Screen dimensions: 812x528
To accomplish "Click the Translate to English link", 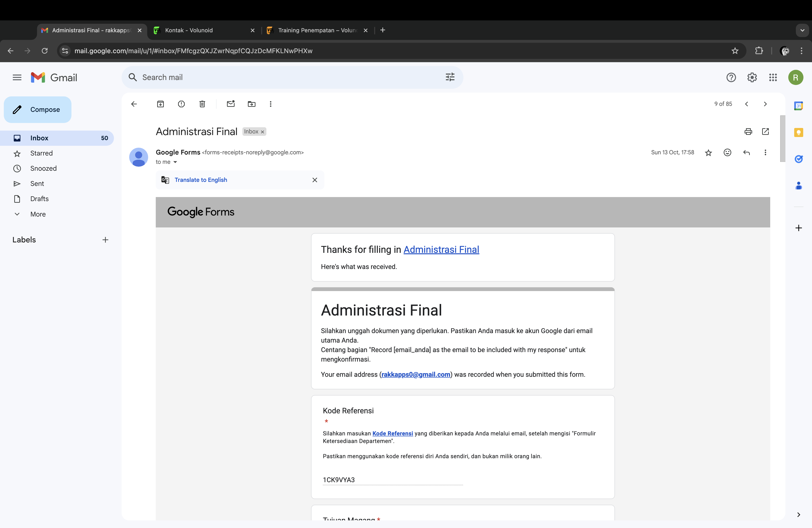I will point(201,180).
